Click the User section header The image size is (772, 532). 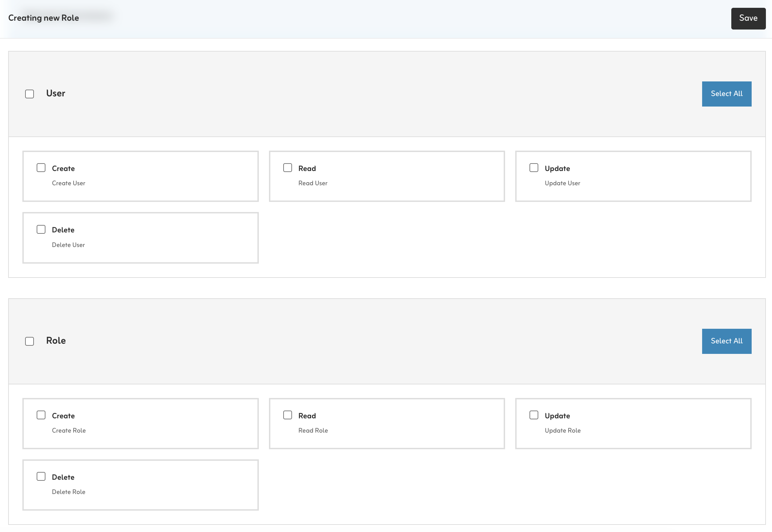[x=237, y=94]
